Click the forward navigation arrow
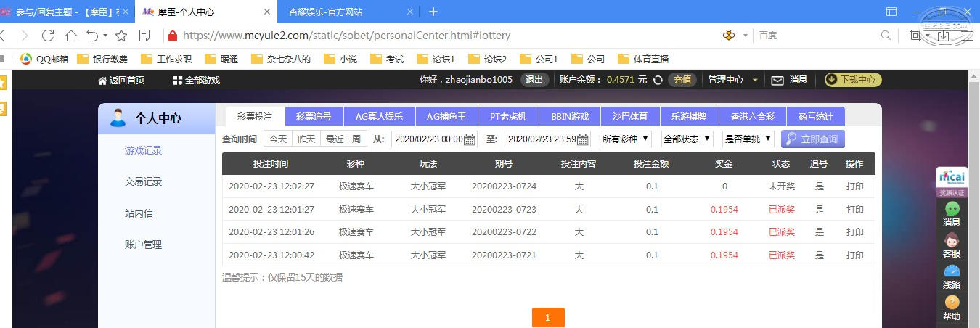 coord(25,35)
